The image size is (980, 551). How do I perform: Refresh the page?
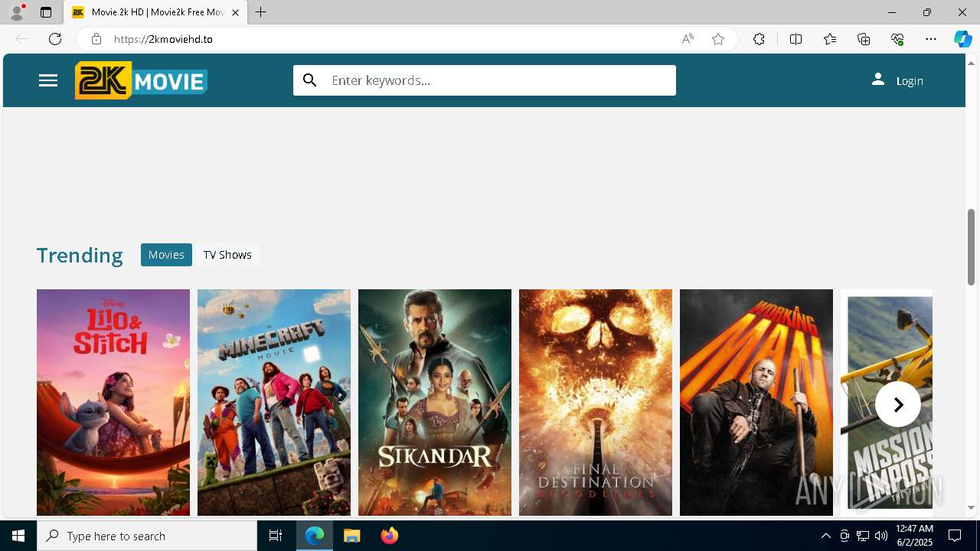[55, 39]
